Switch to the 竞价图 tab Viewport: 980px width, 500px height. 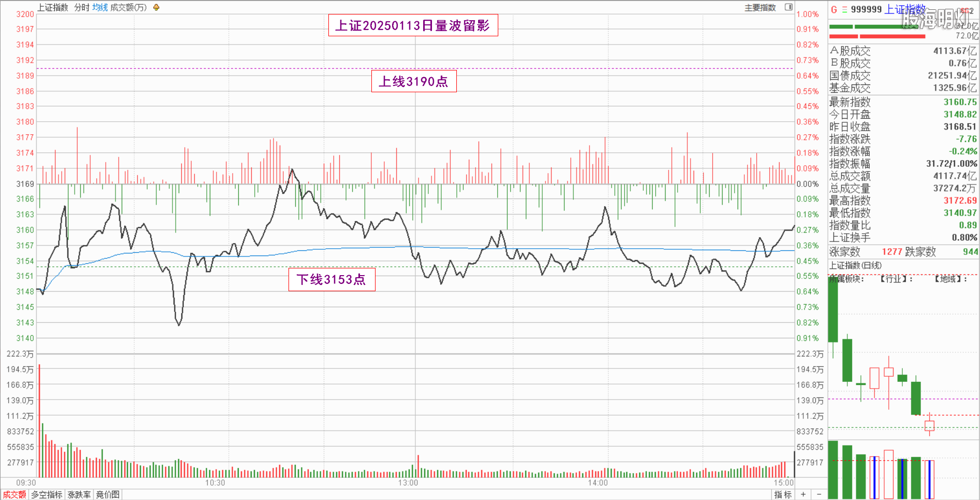coord(108,494)
